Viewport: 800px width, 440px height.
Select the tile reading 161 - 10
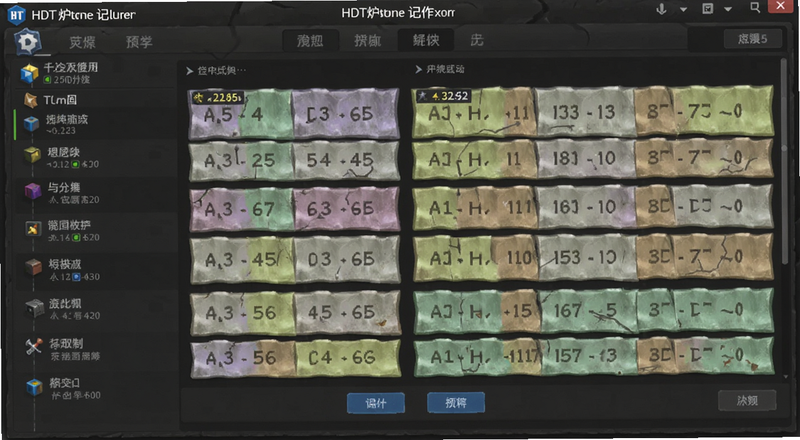tap(587, 207)
